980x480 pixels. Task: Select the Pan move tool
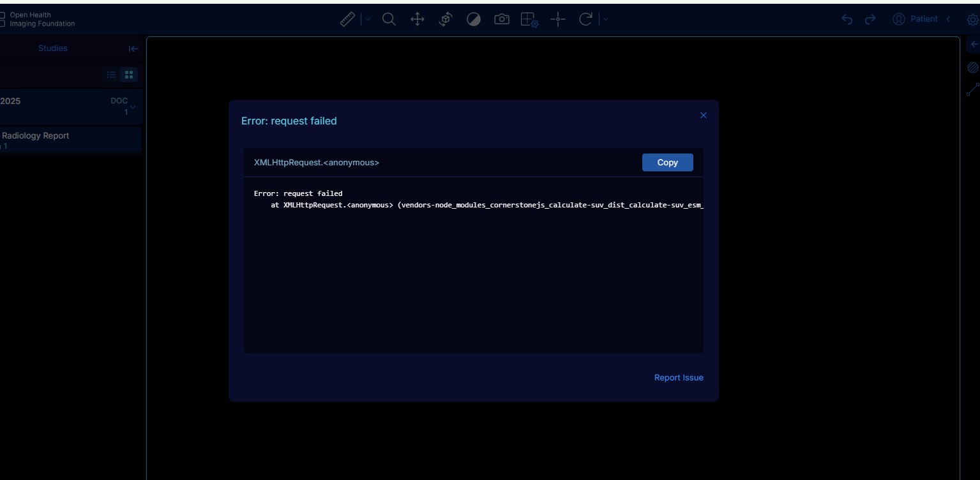pyautogui.click(x=417, y=19)
